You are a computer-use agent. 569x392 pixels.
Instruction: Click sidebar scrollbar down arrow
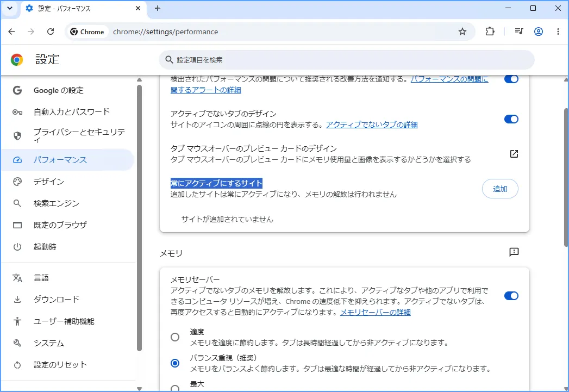tap(139, 388)
